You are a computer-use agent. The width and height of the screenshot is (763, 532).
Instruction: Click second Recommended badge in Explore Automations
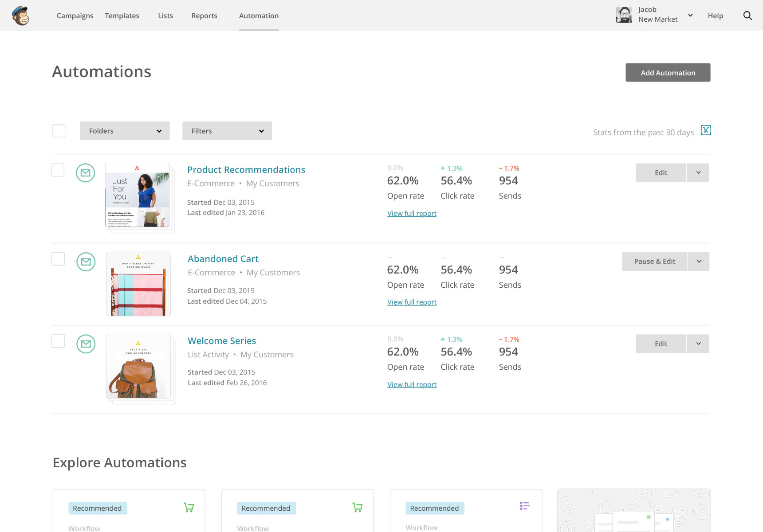pyautogui.click(x=266, y=508)
